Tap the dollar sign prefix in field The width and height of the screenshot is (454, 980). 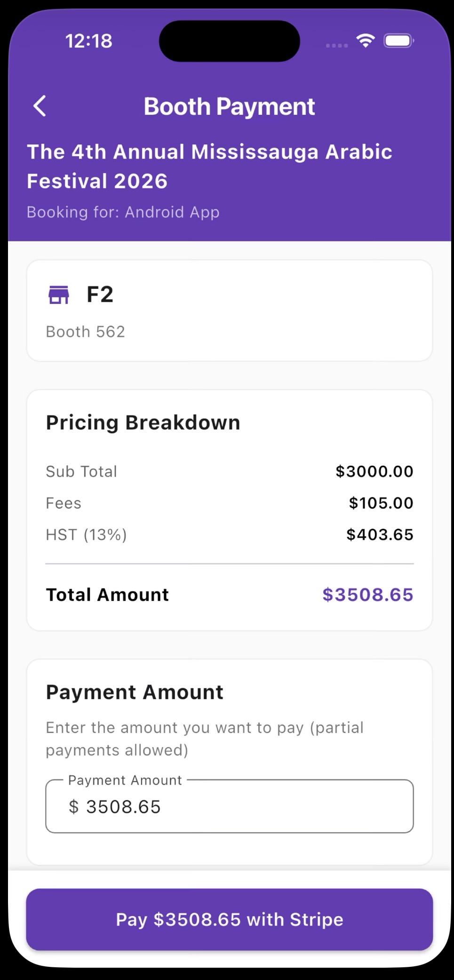click(73, 806)
